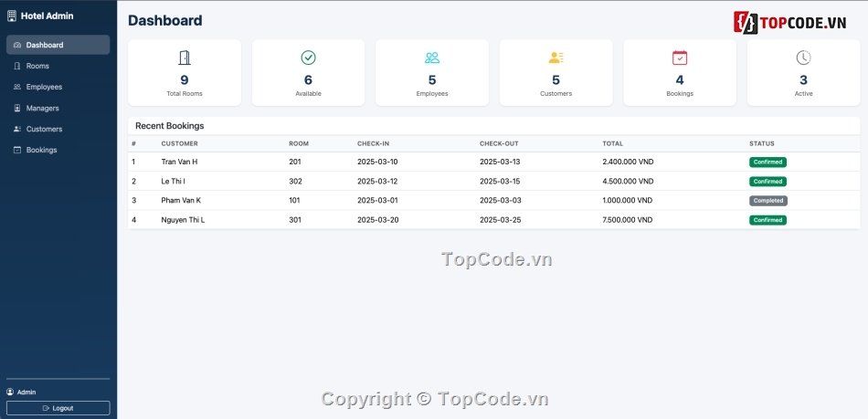Click customer name Le Thi I
This screenshot has height=419, width=868.
[174, 182]
